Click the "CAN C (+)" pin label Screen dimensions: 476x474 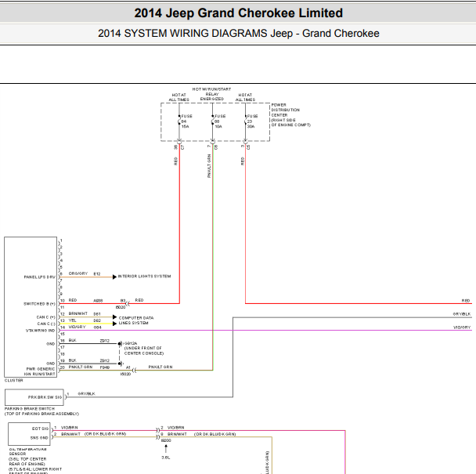pos(46,317)
